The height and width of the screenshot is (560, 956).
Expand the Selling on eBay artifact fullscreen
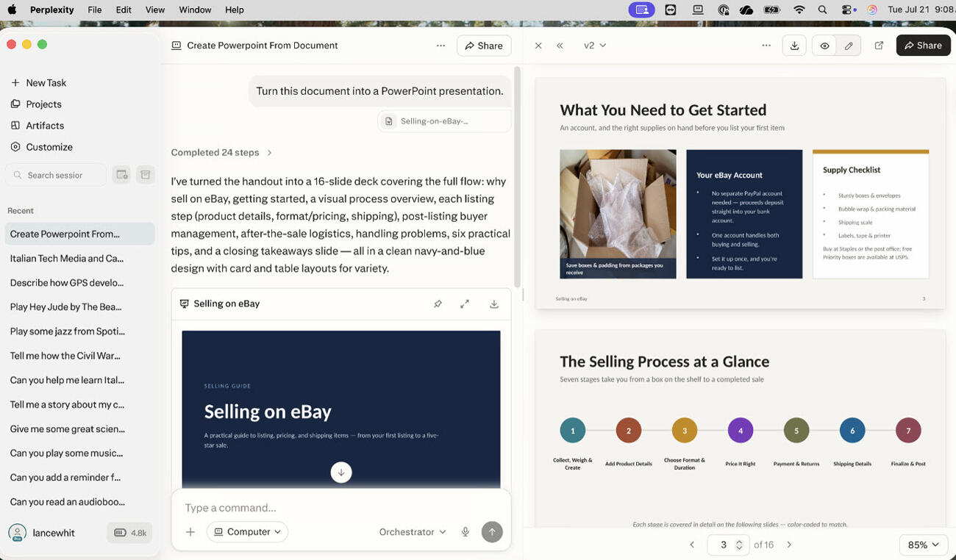coord(465,304)
